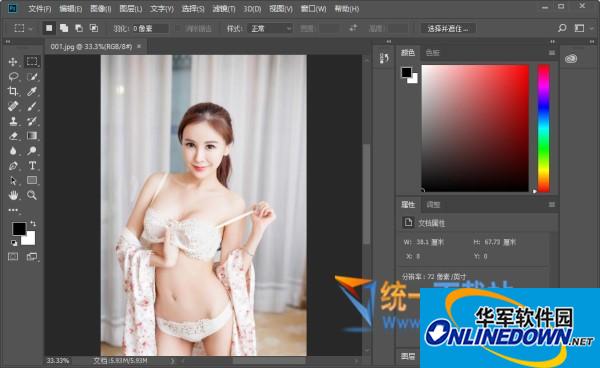Image resolution: width=600 pixels, height=368 pixels.
Task: Choose Add to Selection mode
Action: pos(64,28)
